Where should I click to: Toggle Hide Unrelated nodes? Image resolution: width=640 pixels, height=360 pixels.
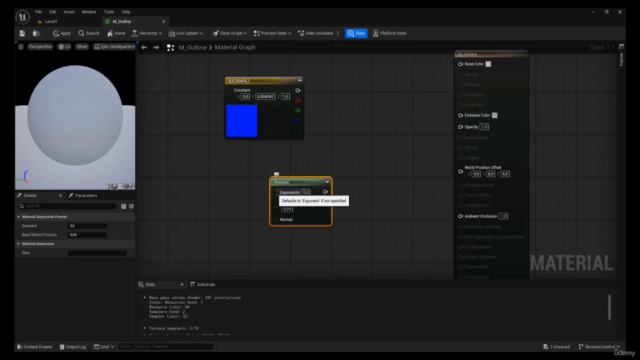coord(316,33)
